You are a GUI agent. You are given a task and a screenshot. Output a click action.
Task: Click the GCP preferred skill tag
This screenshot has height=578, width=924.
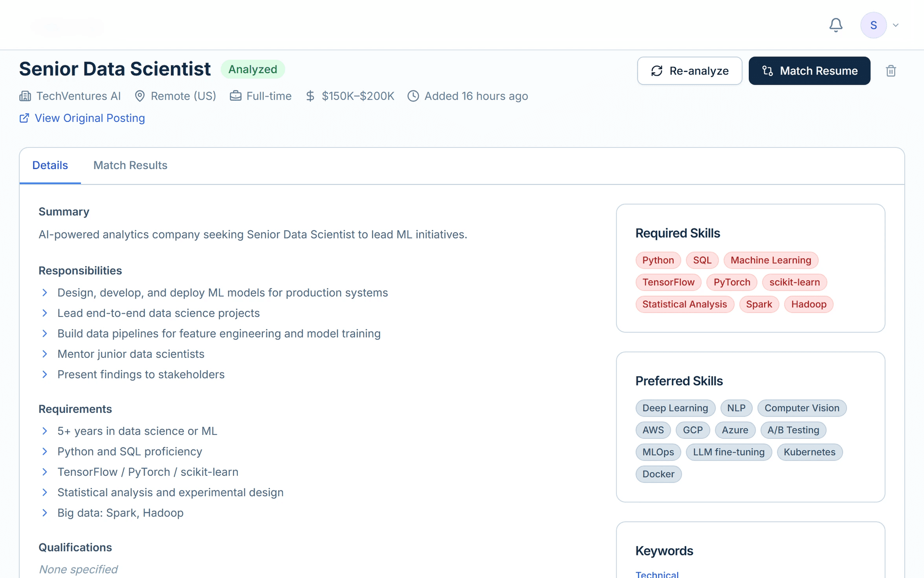point(693,430)
